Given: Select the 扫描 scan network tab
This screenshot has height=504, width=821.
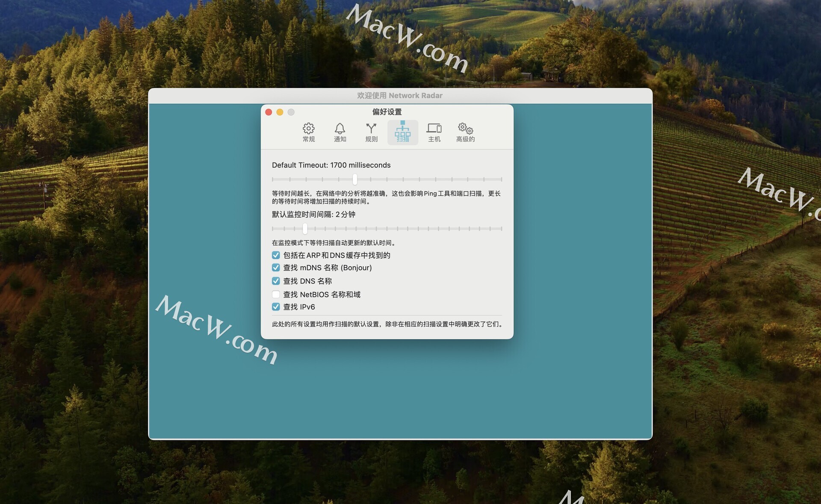Looking at the screenshot, I should 402,133.
